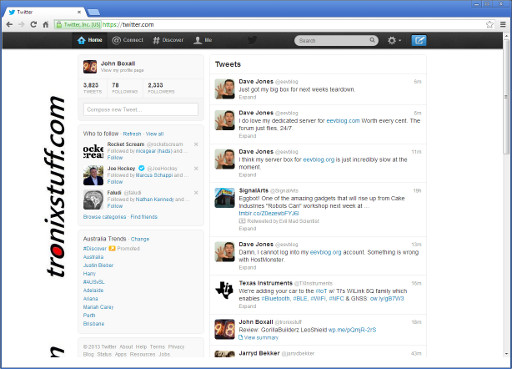Expand the incredibly slow server tweet

click(x=247, y=175)
